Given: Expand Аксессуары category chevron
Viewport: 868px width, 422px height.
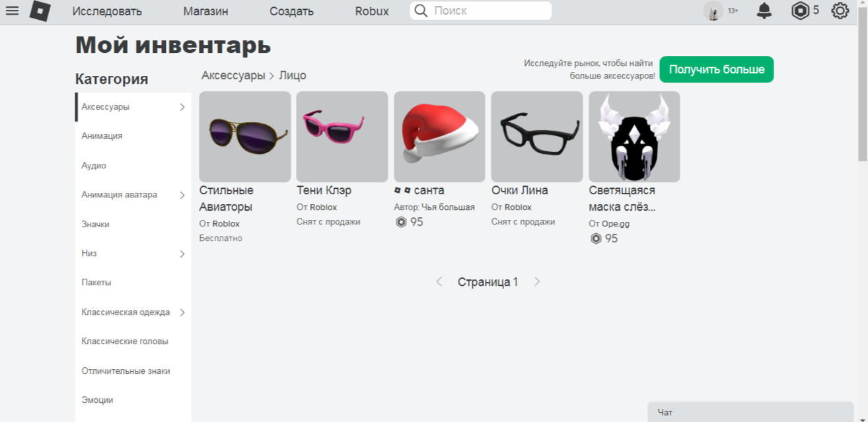Looking at the screenshot, I should [x=182, y=107].
